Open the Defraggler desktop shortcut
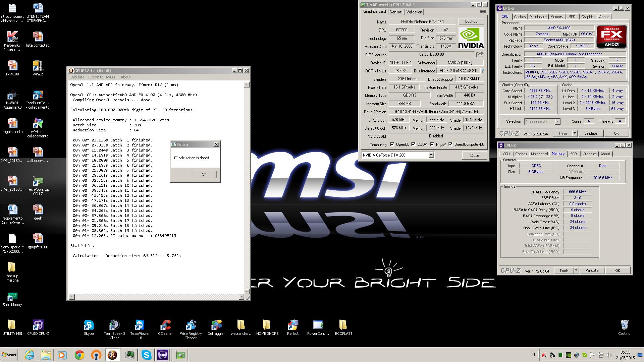The height and width of the screenshot is (362, 644). pyautogui.click(x=216, y=327)
